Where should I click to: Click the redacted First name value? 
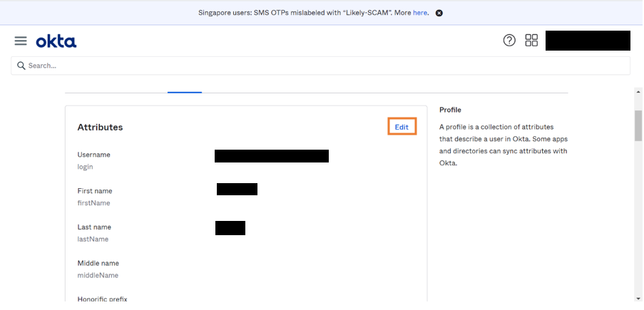tap(237, 190)
